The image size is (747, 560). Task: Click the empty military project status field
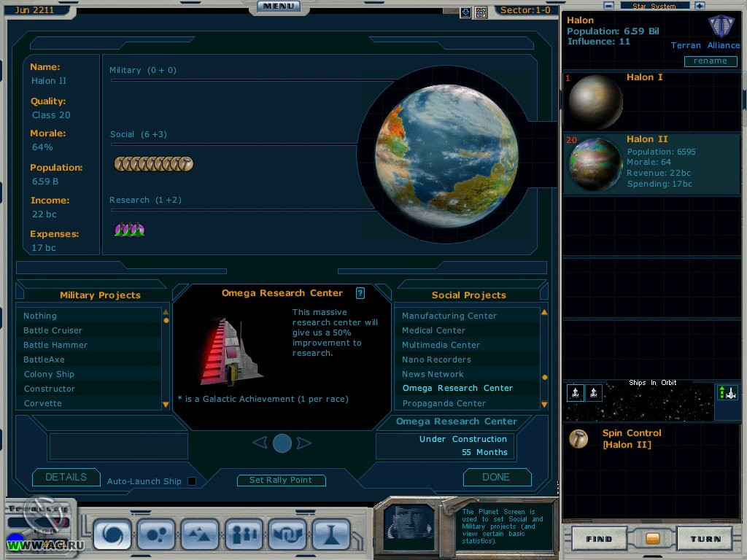119,446
